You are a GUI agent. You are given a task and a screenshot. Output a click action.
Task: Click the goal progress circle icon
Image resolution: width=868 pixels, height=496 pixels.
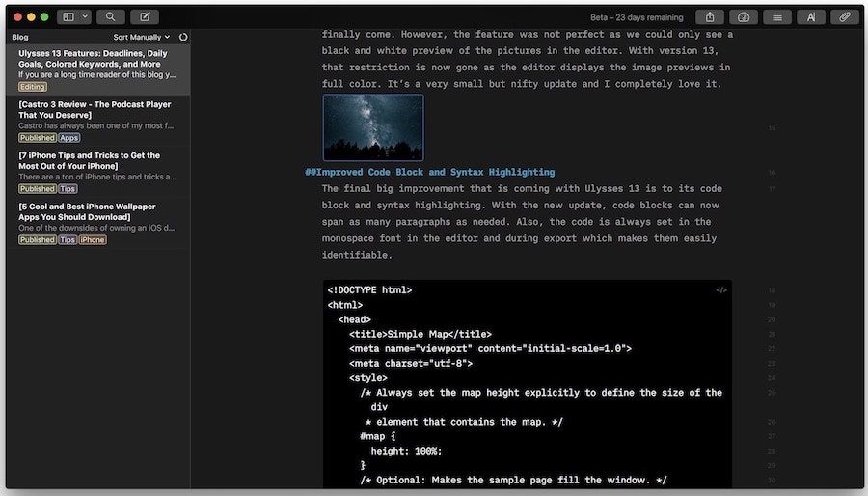pyautogui.click(x=183, y=37)
